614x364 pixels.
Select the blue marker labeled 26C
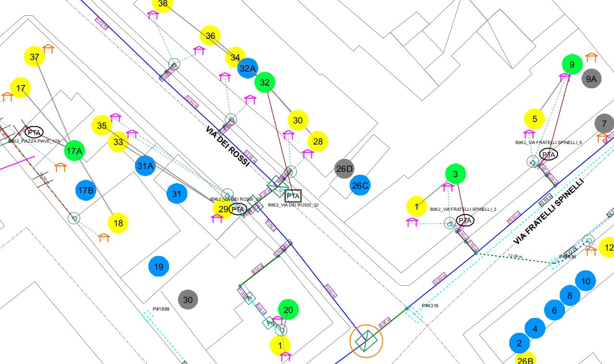[x=360, y=186]
